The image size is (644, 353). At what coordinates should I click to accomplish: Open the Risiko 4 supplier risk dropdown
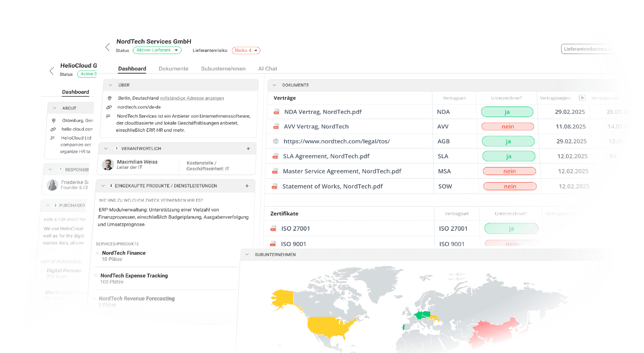pyautogui.click(x=246, y=50)
